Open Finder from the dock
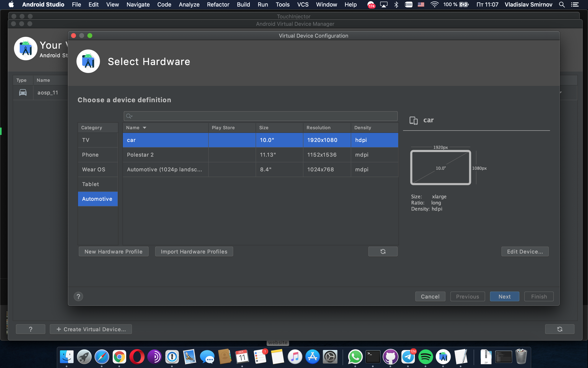Screen dimensions: 588x368 [x=67, y=357]
